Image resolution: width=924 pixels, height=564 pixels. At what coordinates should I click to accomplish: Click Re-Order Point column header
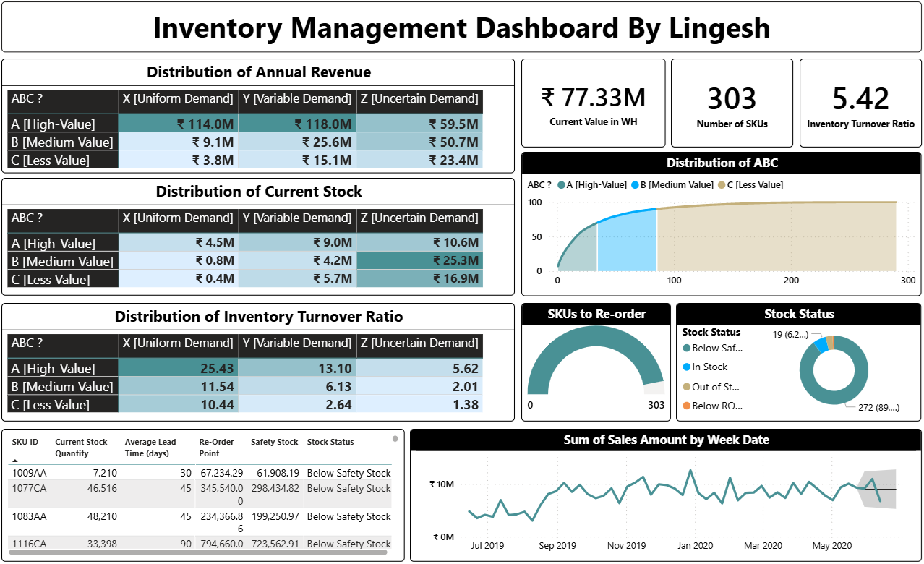[x=217, y=448]
